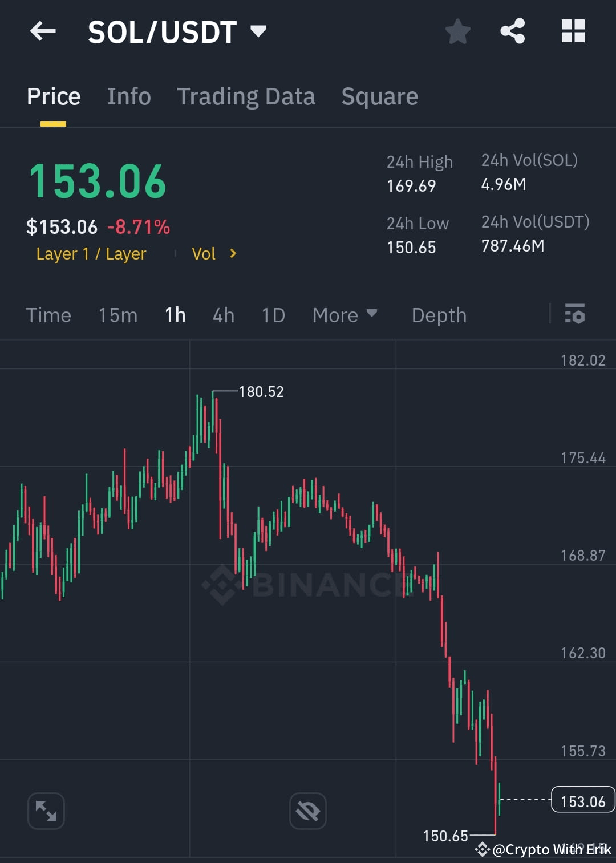The image size is (616, 863).
Task: Open the SOL/USDT pair selector dropdown
Action: (260, 33)
